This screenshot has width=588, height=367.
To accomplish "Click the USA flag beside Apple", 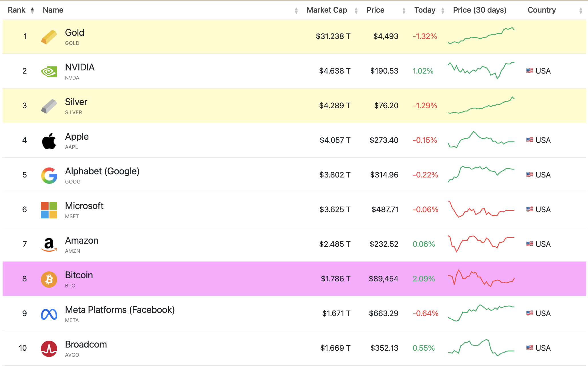I will (530, 140).
